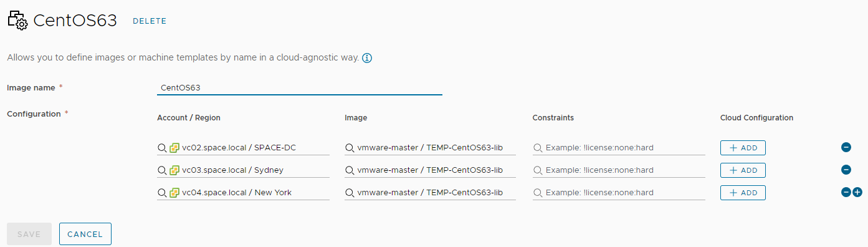Click vCenter icon in vc04 New York row
Screen dimensions: 868x247
[x=174, y=192]
